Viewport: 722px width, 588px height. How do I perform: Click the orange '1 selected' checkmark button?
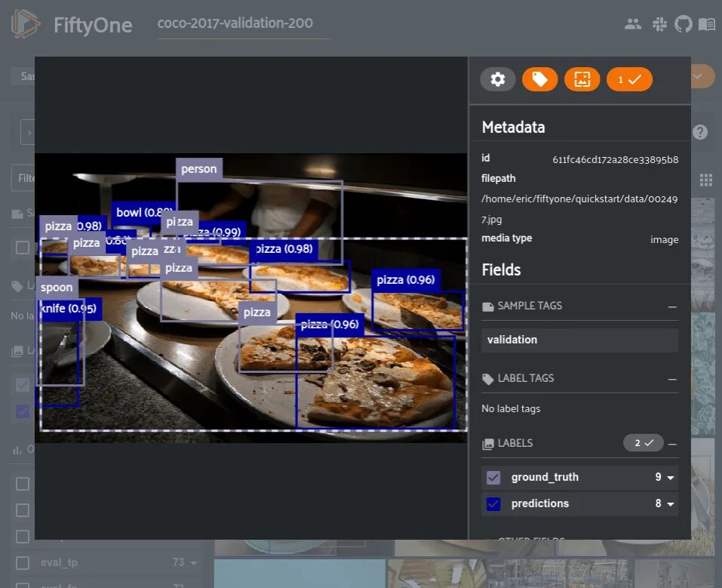[629, 79]
